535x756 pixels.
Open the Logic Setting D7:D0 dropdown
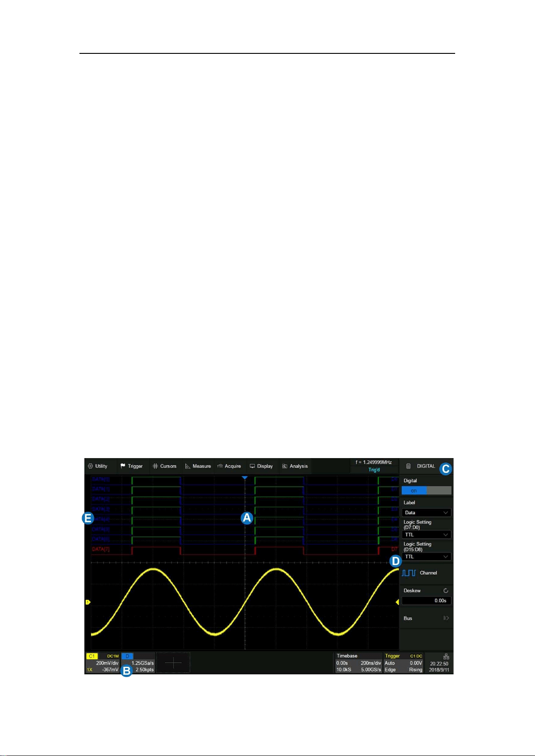pyautogui.click(x=426, y=534)
